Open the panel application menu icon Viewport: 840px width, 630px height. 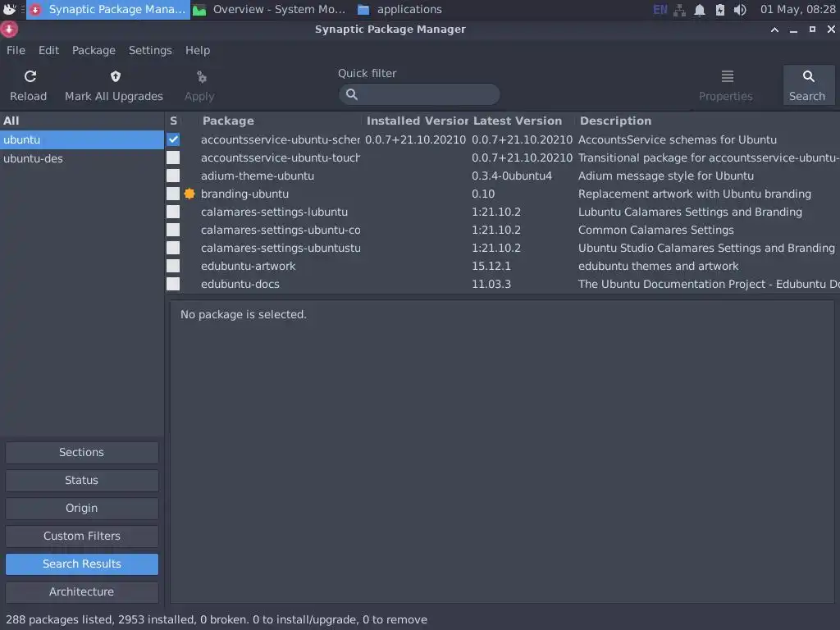click(9, 9)
